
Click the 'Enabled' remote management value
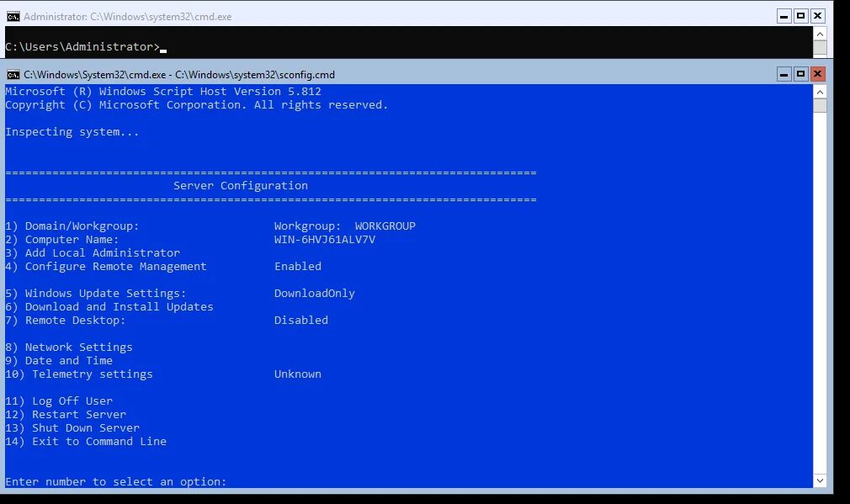298,267
